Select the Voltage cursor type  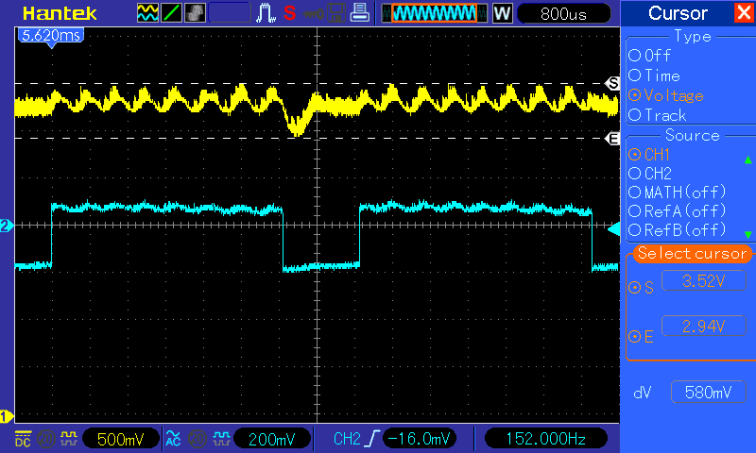click(x=666, y=95)
